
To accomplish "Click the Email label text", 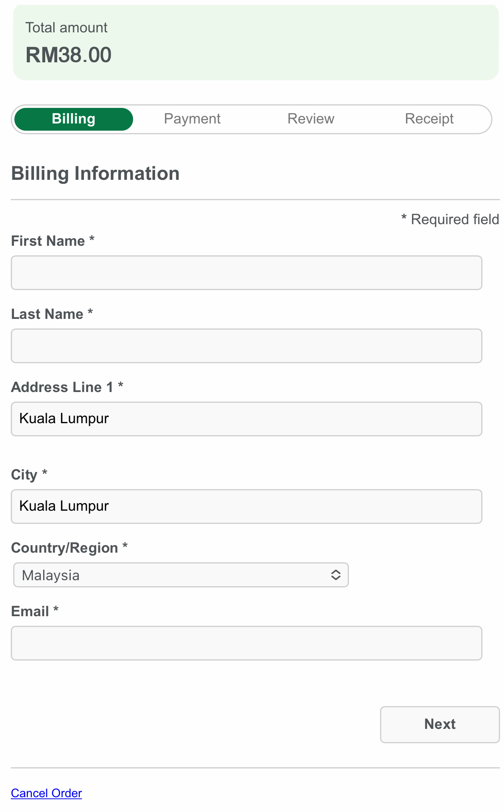I will [30, 611].
